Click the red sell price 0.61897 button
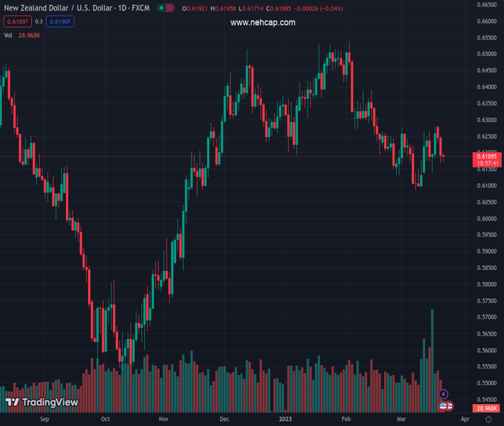 pyautogui.click(x=16, y=22)
